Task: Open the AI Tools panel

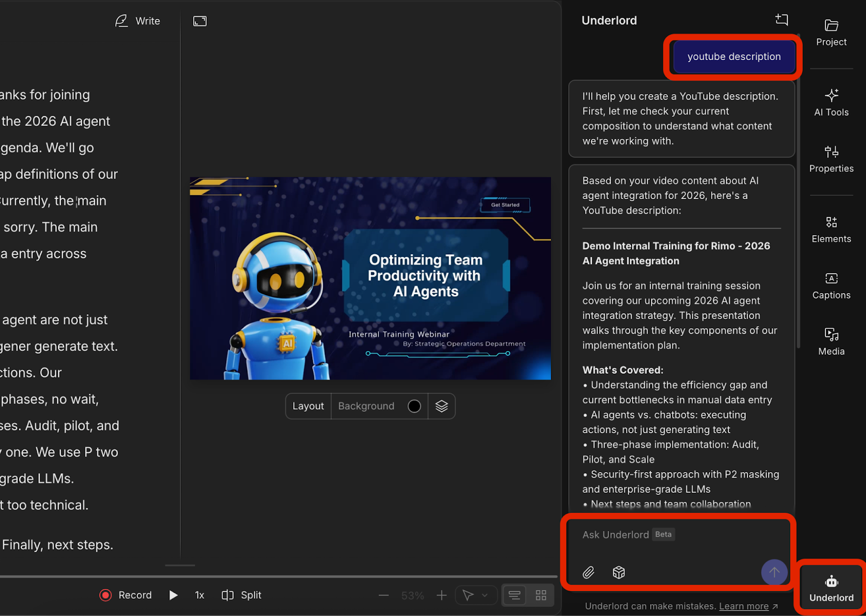Action: (x=831, y=103)
